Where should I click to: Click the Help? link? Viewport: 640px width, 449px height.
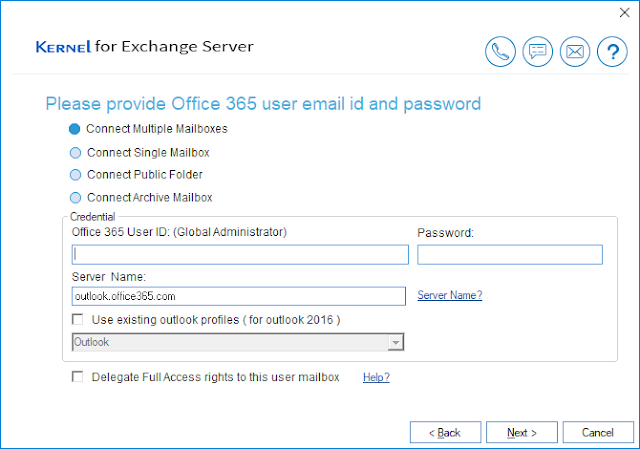tap(376, 377)
